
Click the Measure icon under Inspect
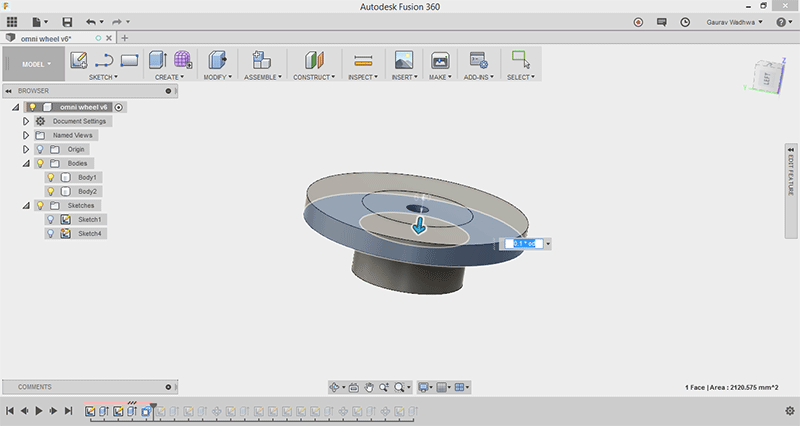[364, 60]
